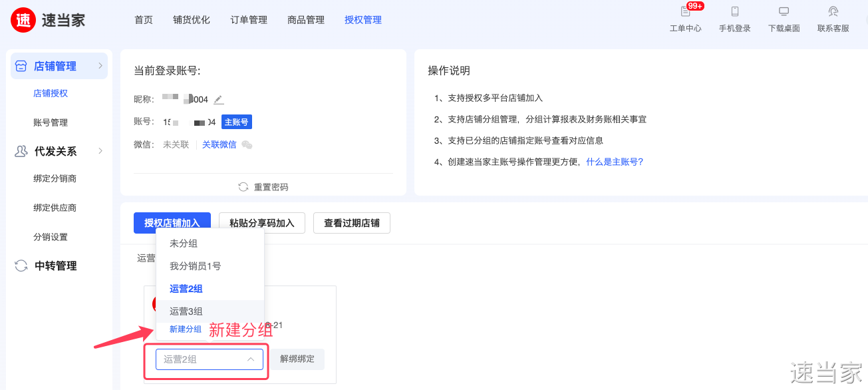Click the 重置密码 refresh icon
Image resolution: width=868 pixels, height=390 pixels.
point(243,187)
